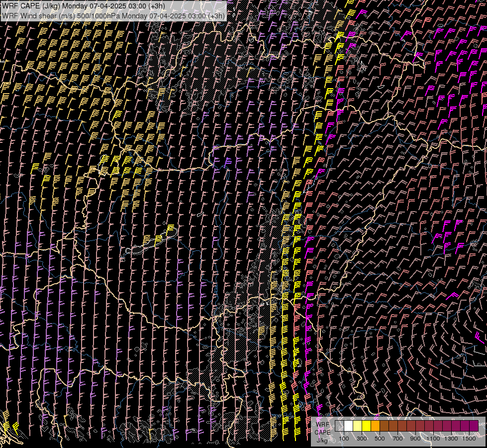
Task: Select the gray transparent first legend swatch
Action: (x=339, y=426)
